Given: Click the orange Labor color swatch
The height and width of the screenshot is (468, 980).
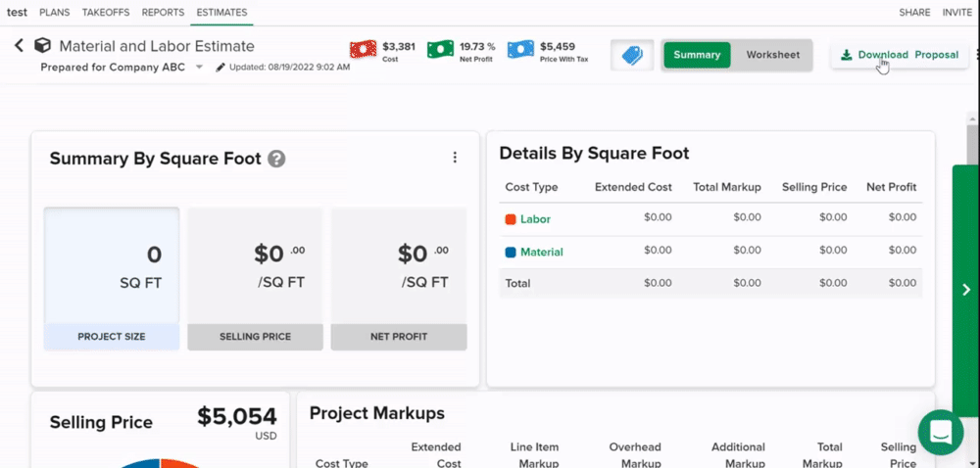Looking at the screenshot, I should [x=510, y=219].
